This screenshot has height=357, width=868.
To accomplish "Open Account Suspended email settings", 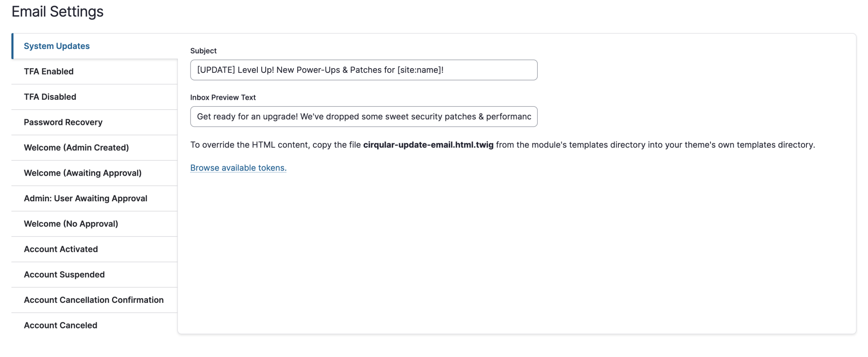I will point(95,275).
